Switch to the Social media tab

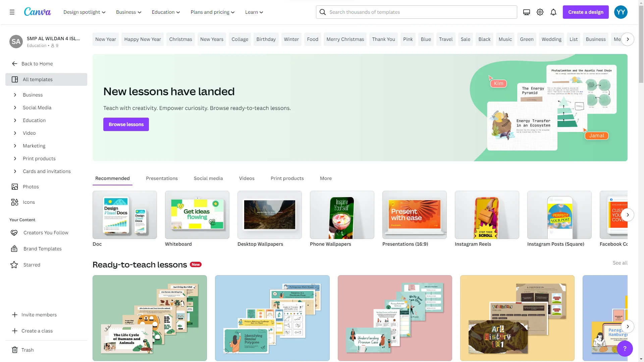(208, 178)
